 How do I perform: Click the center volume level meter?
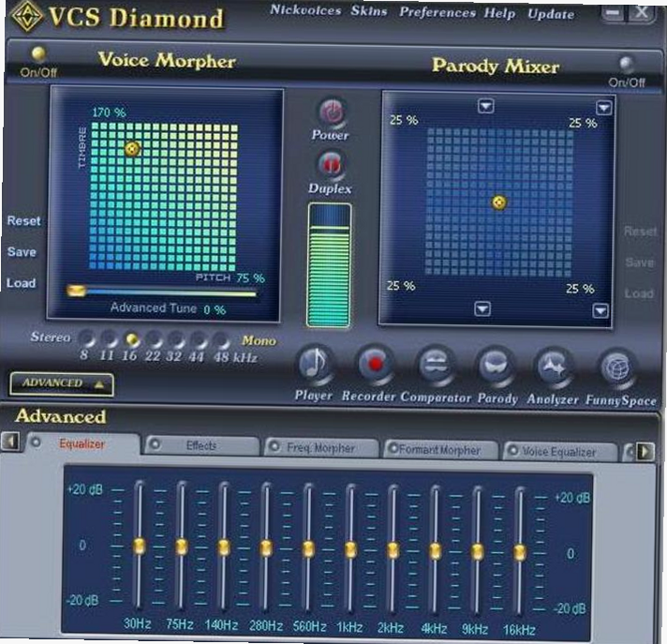[x=329, y=265]
